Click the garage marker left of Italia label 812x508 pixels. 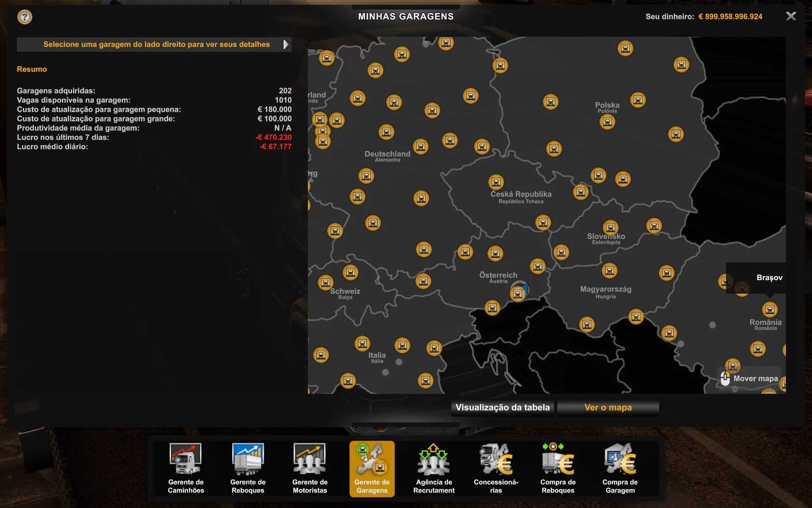click(x=362, y=344)
